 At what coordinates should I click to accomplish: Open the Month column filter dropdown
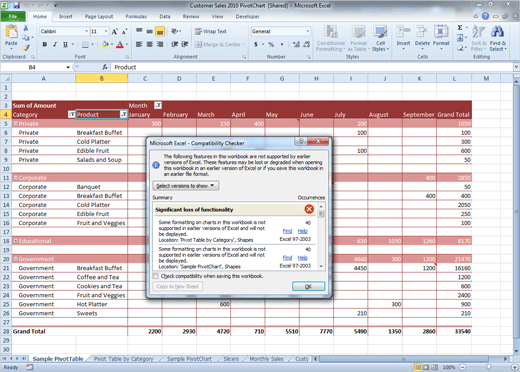(x=158, y=106)
